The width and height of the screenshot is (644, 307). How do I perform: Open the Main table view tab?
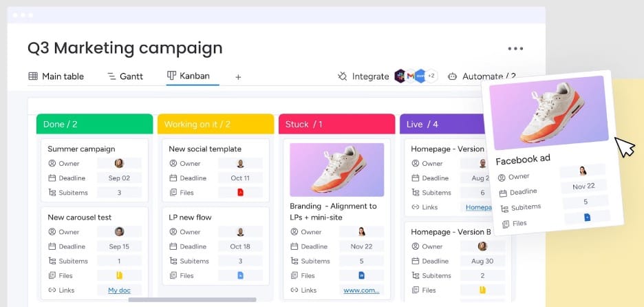(56, 76)
